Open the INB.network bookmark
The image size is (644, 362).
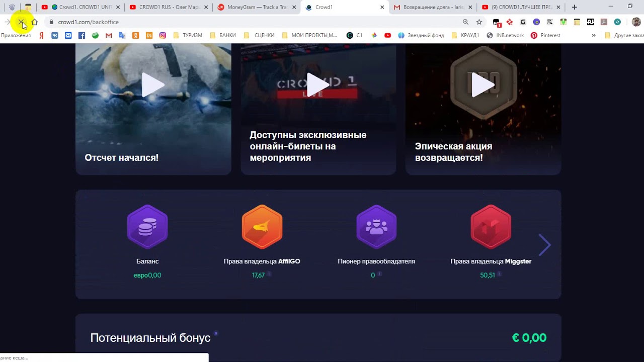click(505, 35)
